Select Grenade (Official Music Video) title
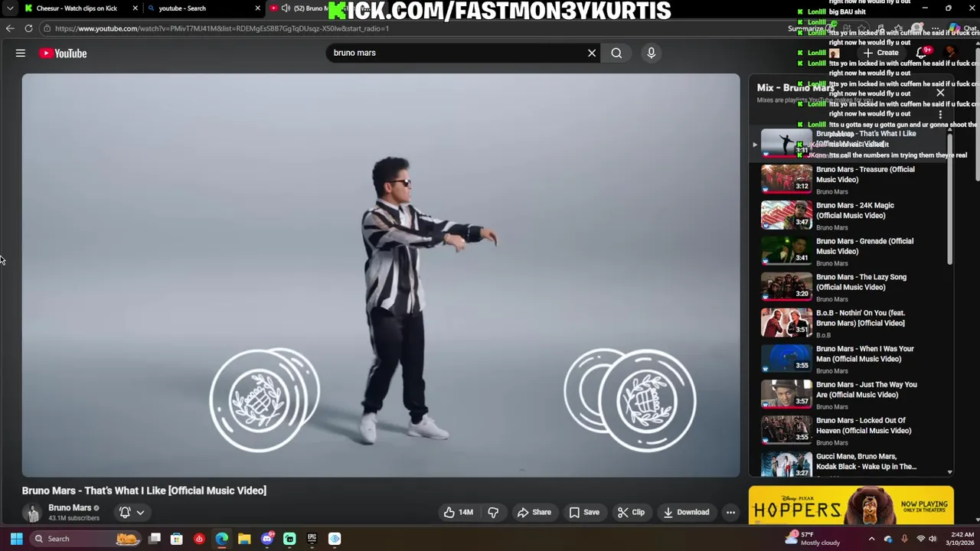Image resolution: width=980 pixels, height=551 pixels. tap(864, 246)
